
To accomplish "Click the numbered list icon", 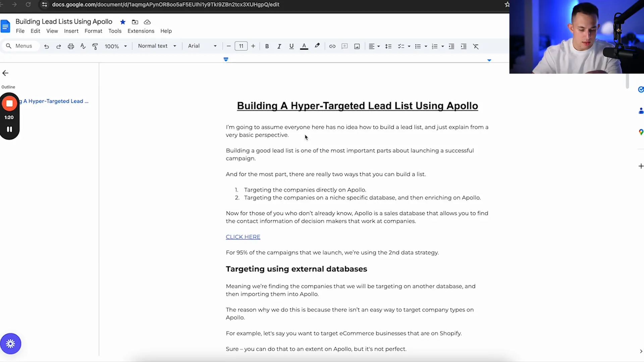I will 435,46.
